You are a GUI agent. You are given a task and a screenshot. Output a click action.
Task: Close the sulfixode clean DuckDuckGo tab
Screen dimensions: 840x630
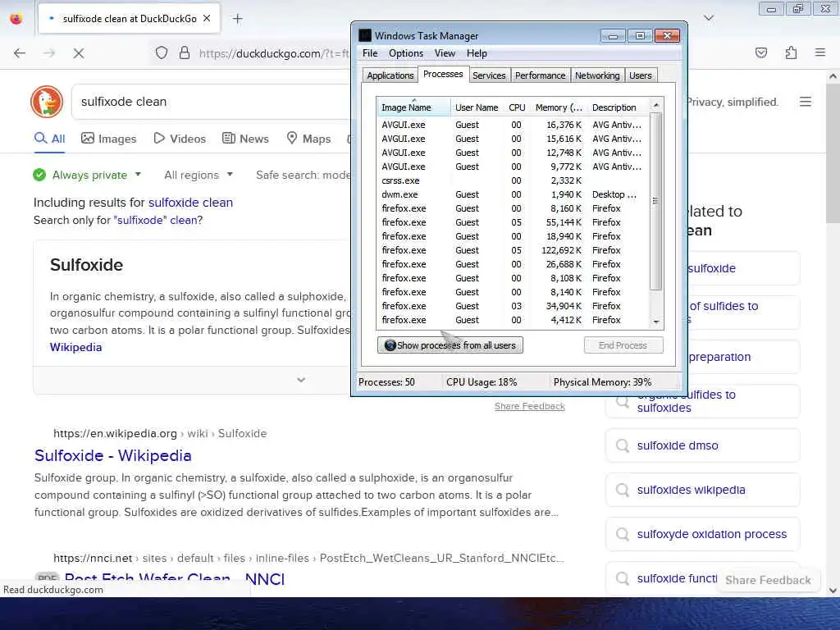click(207, 18)
